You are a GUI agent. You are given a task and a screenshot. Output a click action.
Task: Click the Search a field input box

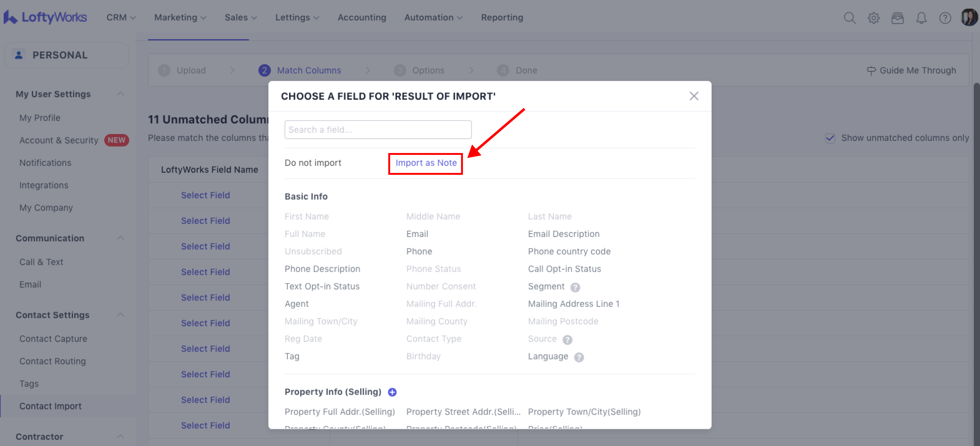378,130
